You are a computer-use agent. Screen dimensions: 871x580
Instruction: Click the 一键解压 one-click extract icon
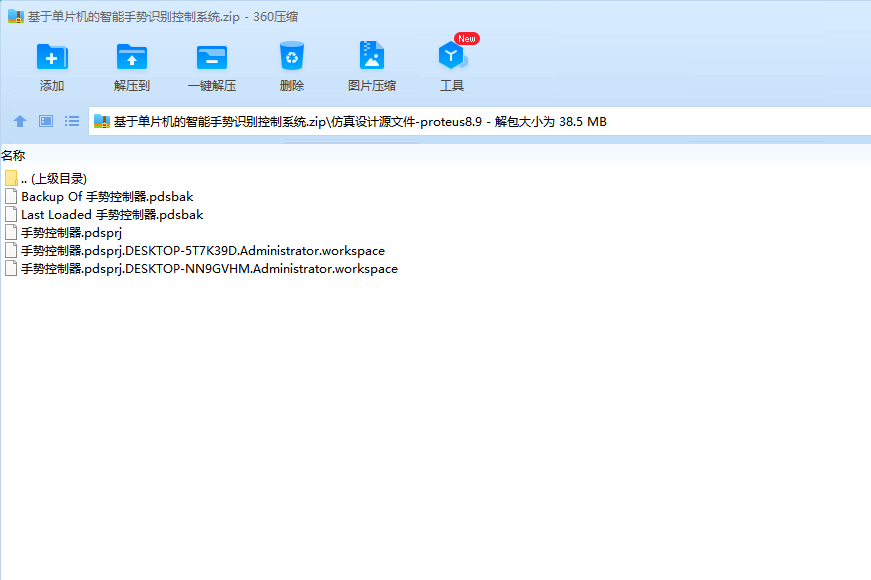212,57
